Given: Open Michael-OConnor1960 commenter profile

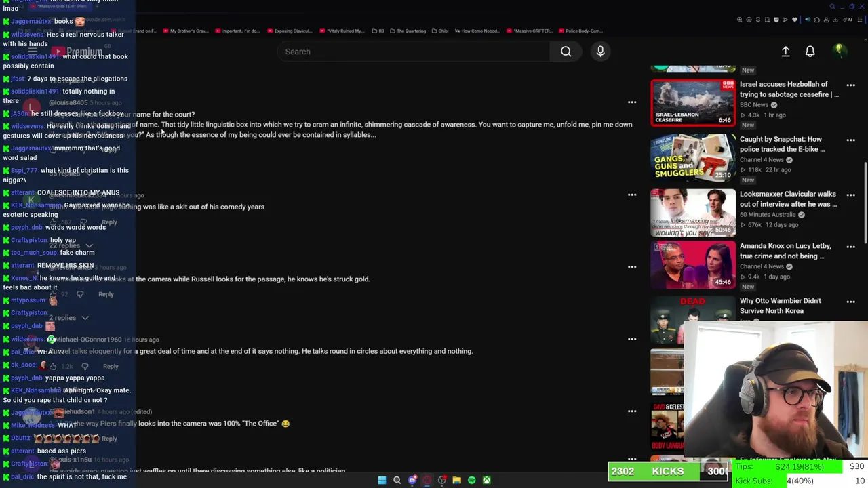Looking at the screenshot, I should coord(88,340).
